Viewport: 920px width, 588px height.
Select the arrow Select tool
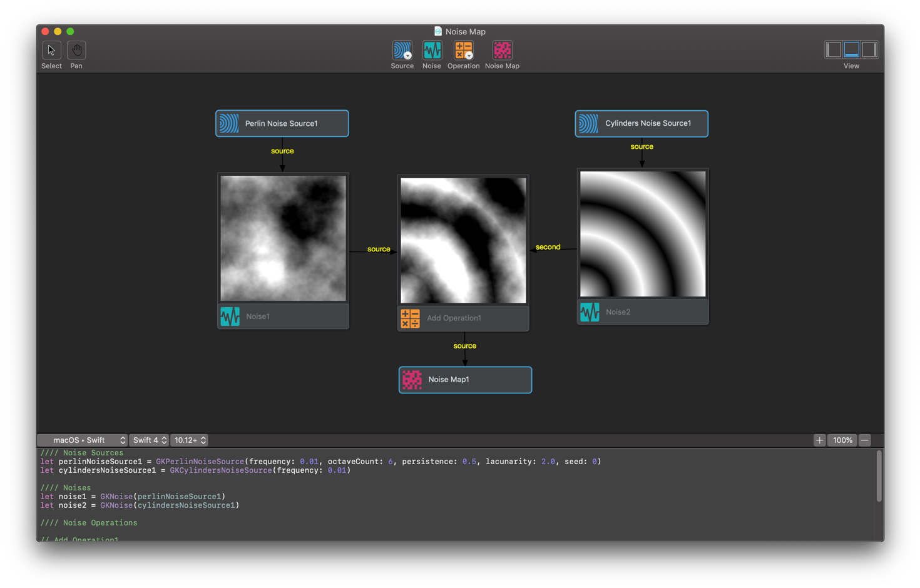click(x=51, y=50)
